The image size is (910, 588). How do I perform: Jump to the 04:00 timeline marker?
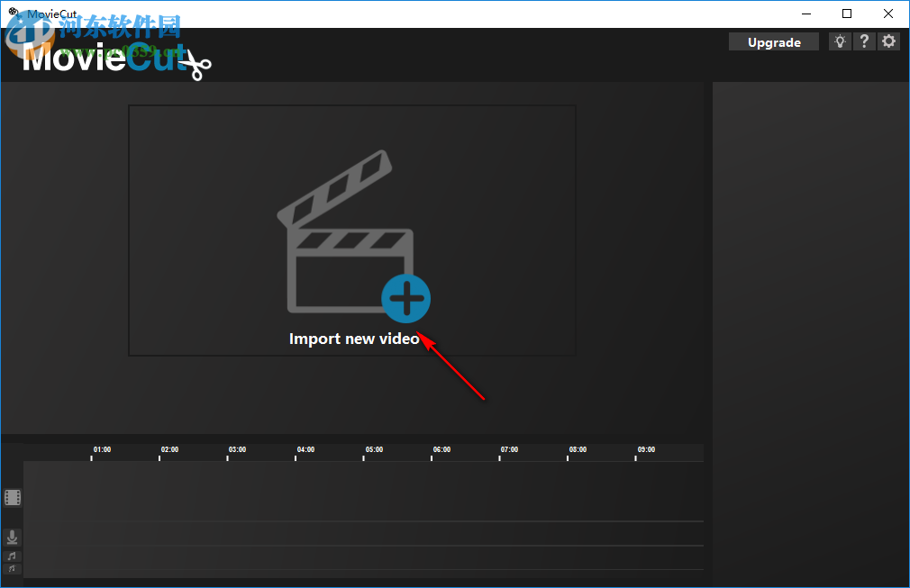pos(305,450)
